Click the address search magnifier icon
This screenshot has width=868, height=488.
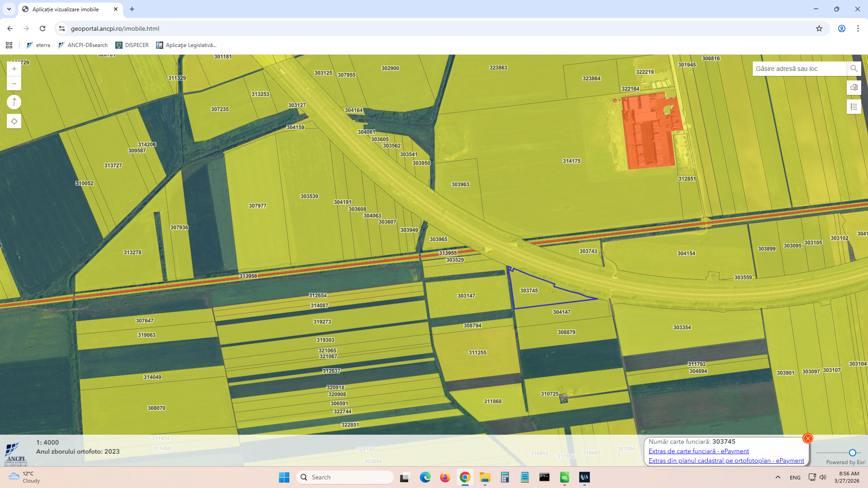click(854, 69)
